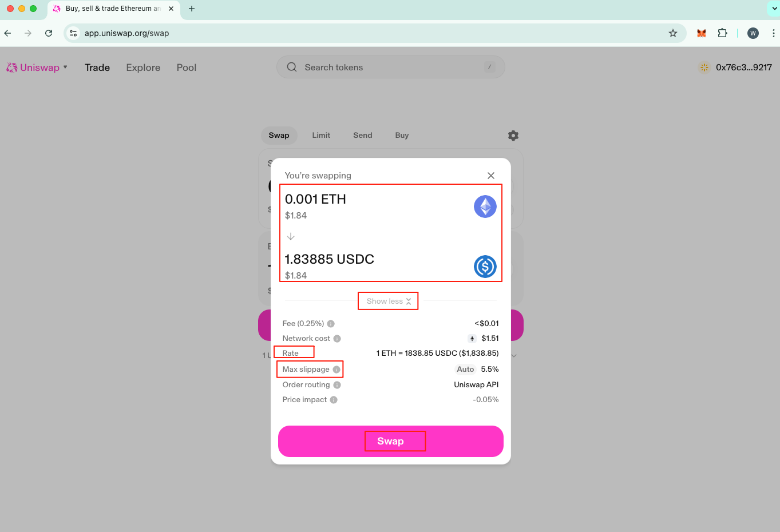Viewport: 780px width, 532px height.
Task: Switch to the Limit tab
Action: point(321,136)
